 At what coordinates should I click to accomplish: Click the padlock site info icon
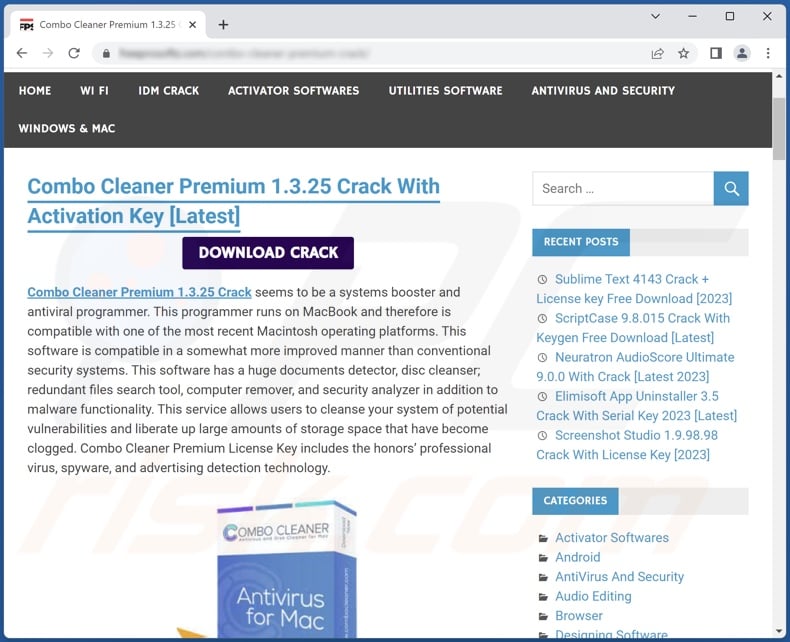pyautogui.click(x=106, y=53)
